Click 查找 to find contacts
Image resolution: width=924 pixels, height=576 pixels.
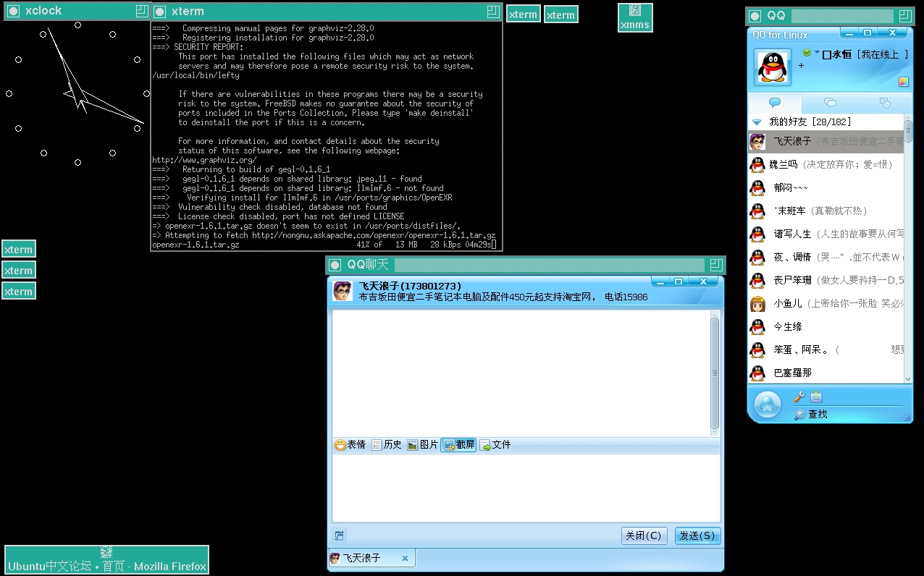coord(811,415)
